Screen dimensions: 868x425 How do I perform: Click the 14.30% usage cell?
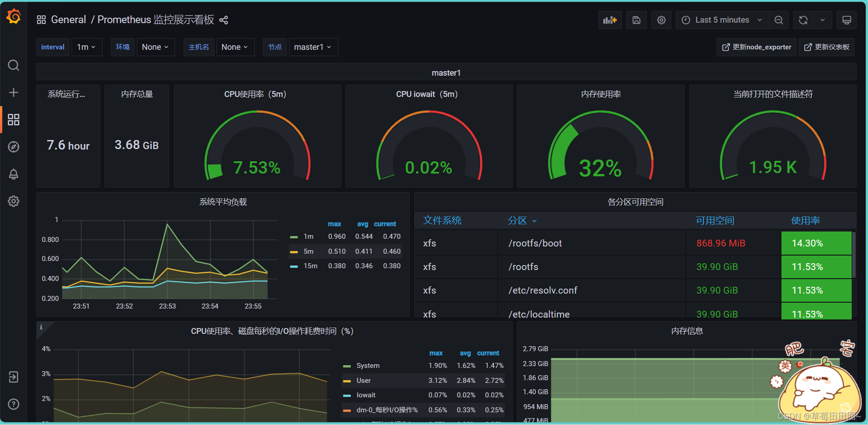(816, 243)
